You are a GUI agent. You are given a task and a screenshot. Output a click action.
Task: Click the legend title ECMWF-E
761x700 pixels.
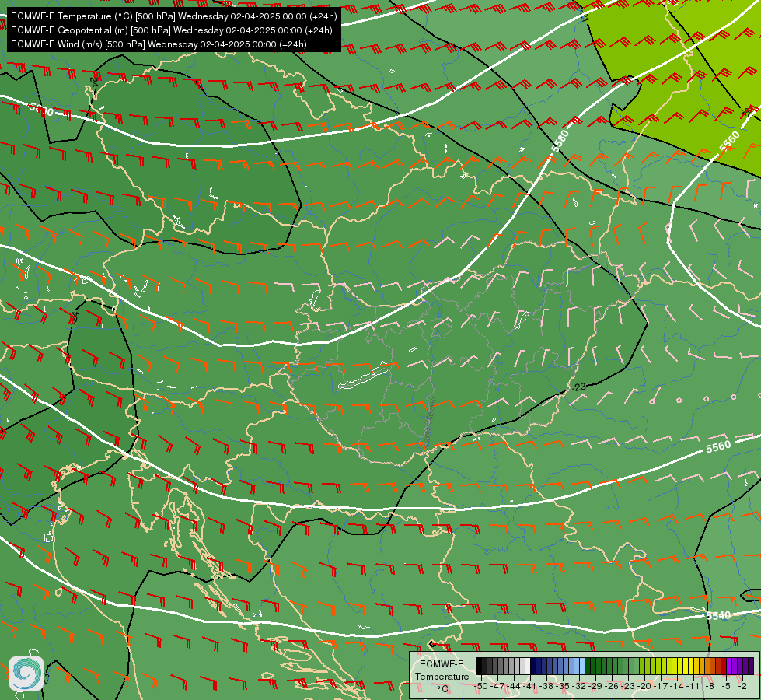point(442,664)
